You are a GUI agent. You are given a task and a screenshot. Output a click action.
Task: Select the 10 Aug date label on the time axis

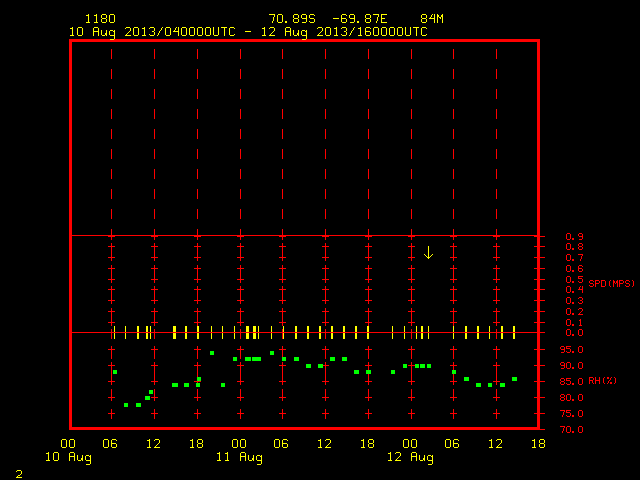tap(68, 457)
